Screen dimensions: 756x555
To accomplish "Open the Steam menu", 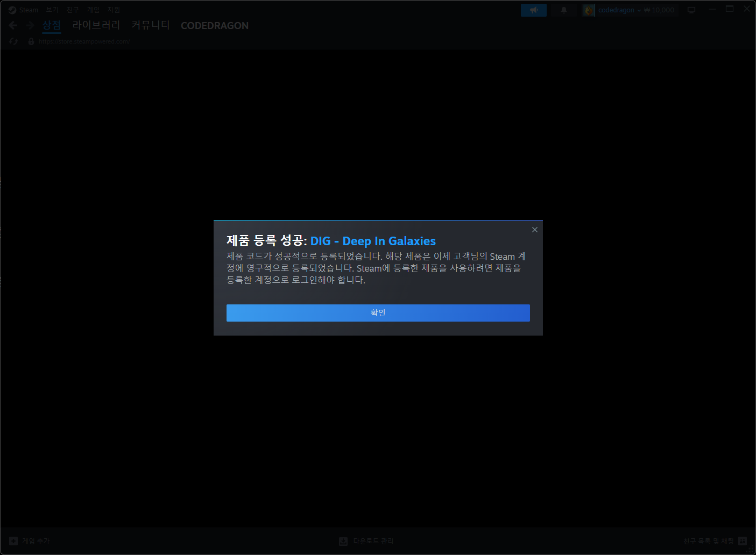I will (x=24, y=10).
